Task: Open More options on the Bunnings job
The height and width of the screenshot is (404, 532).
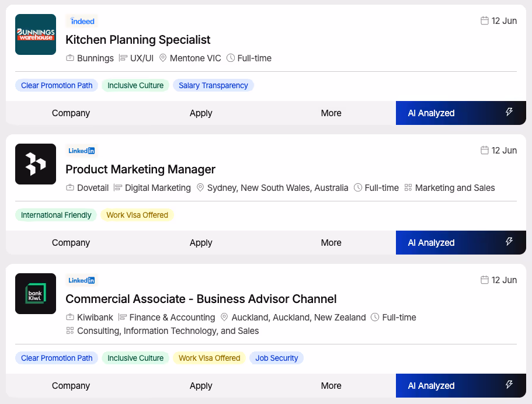Action: pyautogui.click(x=331, y=113)
